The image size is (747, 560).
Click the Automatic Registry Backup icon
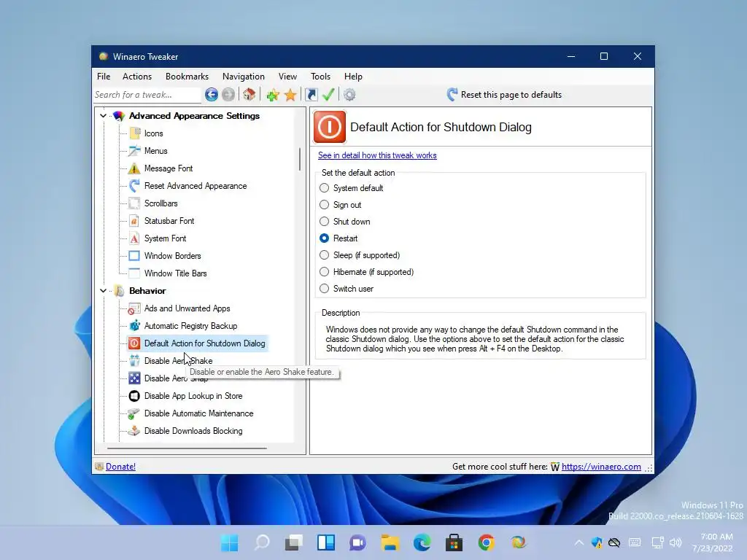(135, 326)
